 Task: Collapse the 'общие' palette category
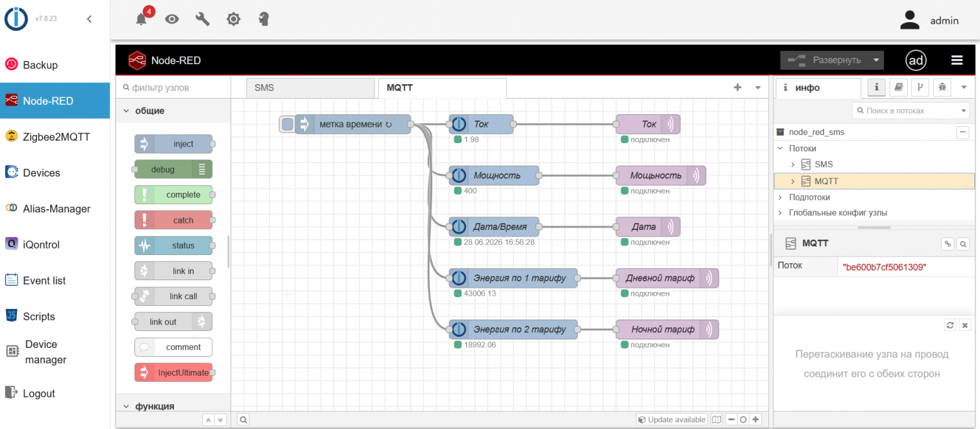[173, 111]
